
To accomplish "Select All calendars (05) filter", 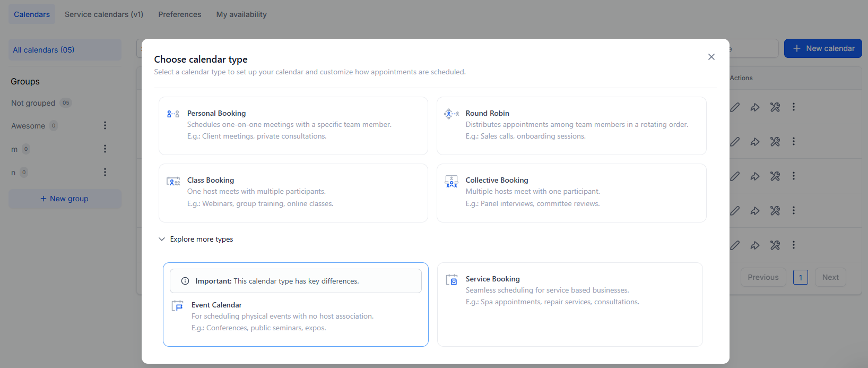I will pyautogui.click(x=44, y=50).
